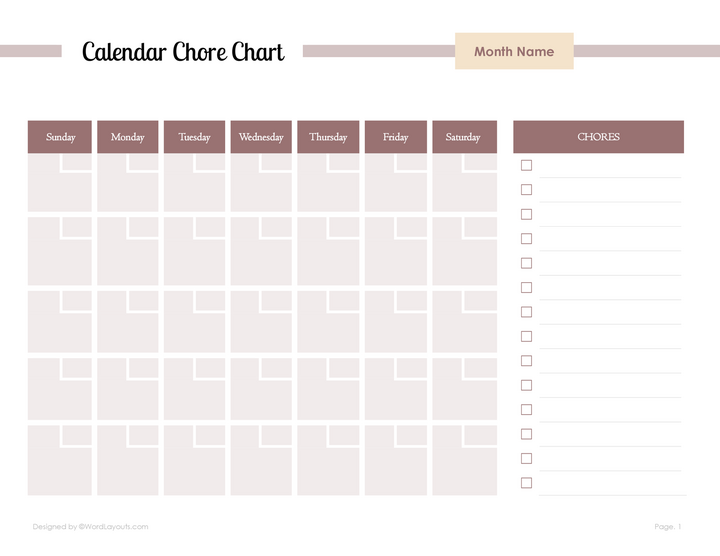Click date box in first Sunday cell
720x556 pixels.
tap(77, 162)
